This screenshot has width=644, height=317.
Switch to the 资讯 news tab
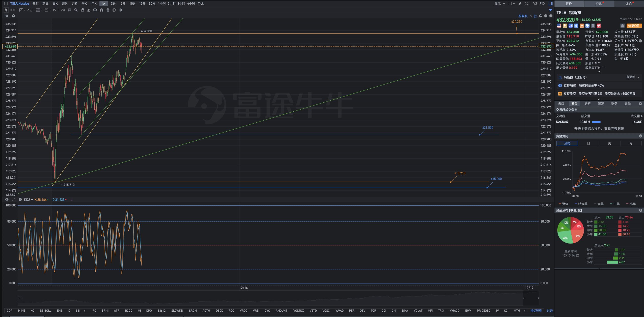pos(599,4)
